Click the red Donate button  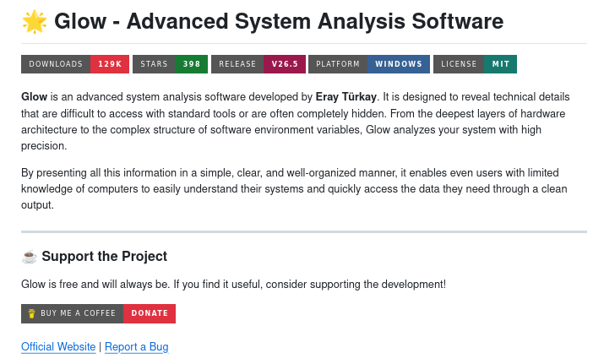(150, 313)
